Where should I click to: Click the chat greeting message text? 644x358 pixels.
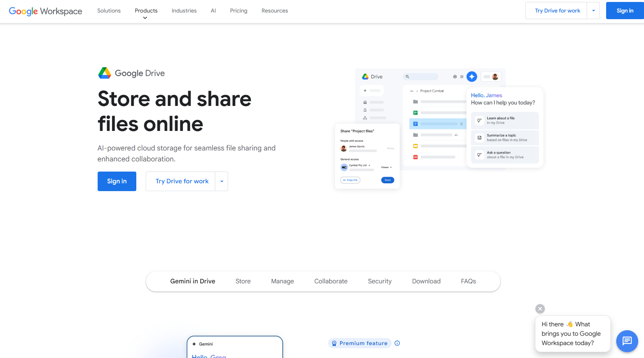tap(571, 334)
